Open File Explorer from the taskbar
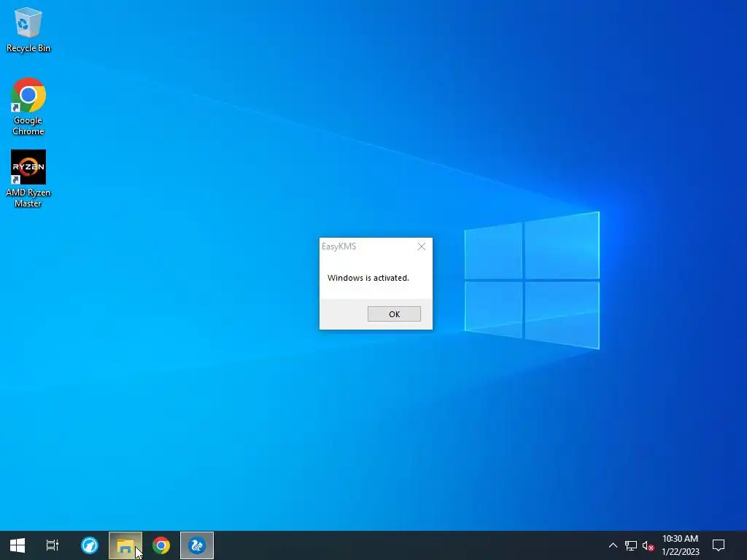Image resolution: width=747 pixels, height=560 pixels. pyautogui.click(x=125, y=545)
